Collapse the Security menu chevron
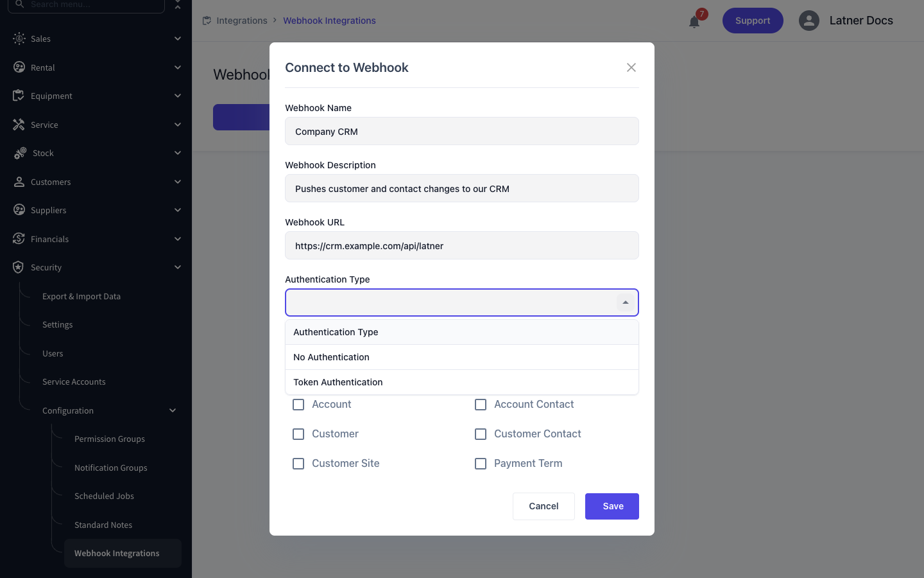Viewport: 924px width, 578px height. tap(178, 267)
